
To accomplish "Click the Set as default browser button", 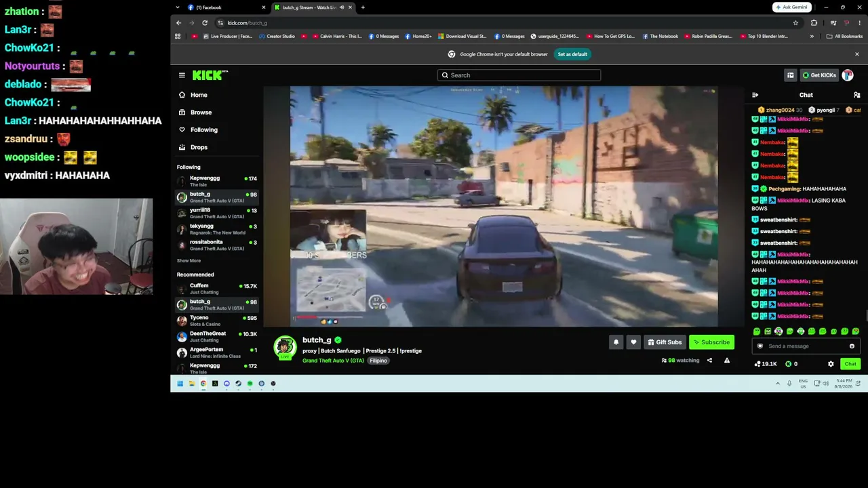I will click(x=572, y=54).
